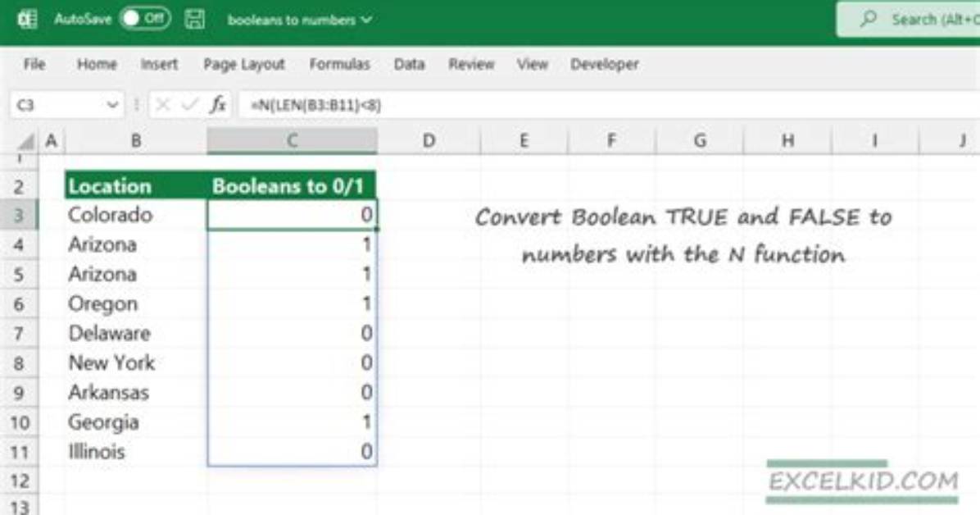980x515 pixels.
Task: Click the Booleans to 0/1 header cell
Action: tap(292, 186)
